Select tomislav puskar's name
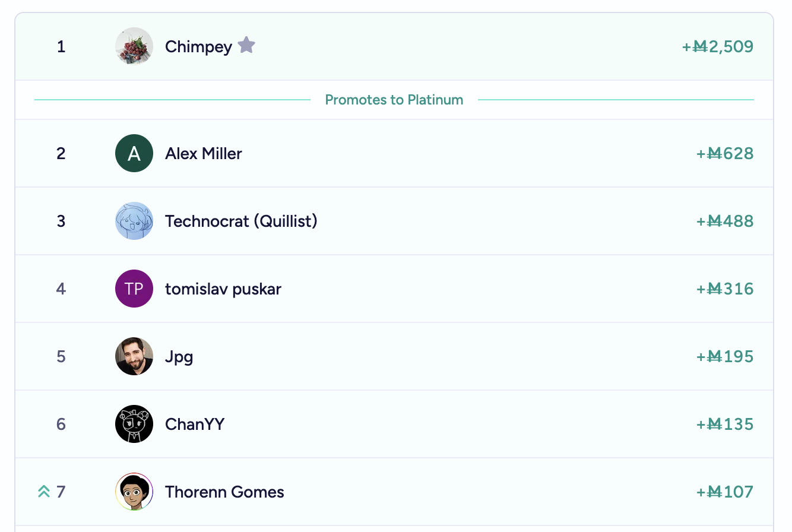Image resolution: width=792 pixels, height=532 pixels. click(x=223, y=289)
